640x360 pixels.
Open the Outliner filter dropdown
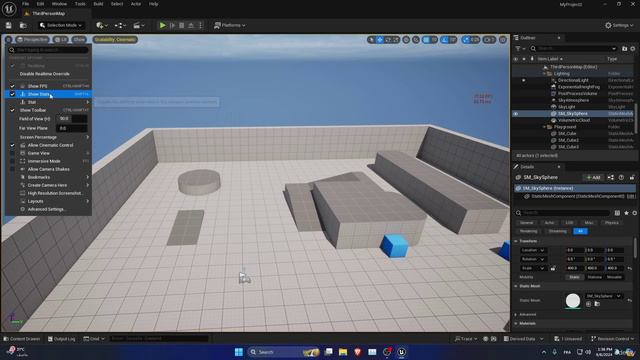point(520,49)
